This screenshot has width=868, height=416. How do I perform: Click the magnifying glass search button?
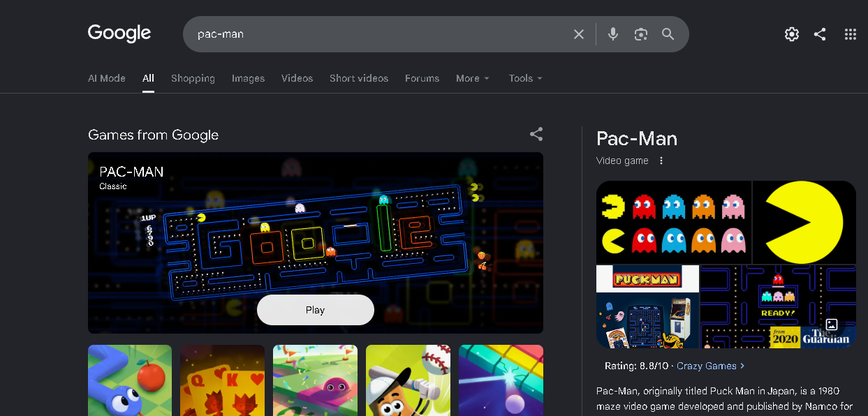click(x=668, y=34)
